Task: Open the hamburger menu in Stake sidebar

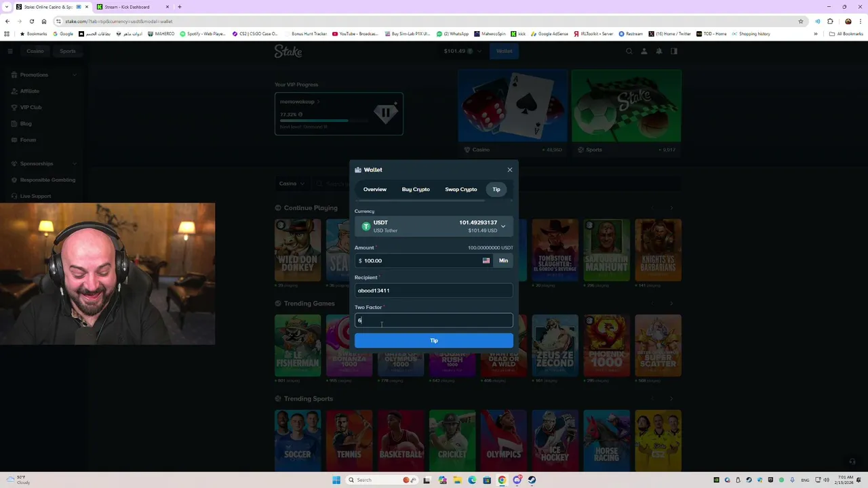Action: [10, 51]
